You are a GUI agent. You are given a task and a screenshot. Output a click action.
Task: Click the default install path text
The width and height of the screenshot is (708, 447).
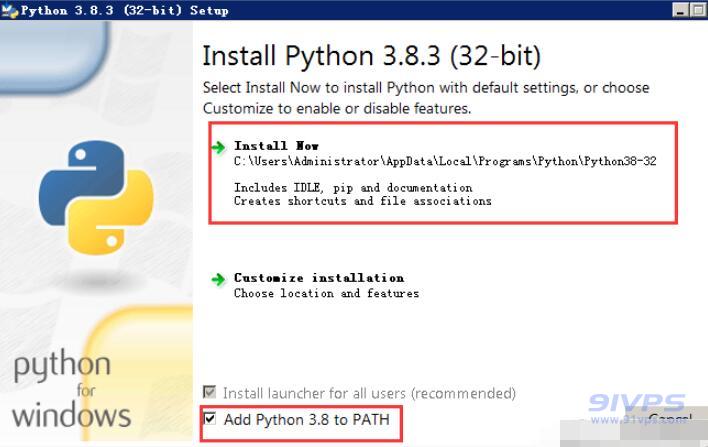445,161
